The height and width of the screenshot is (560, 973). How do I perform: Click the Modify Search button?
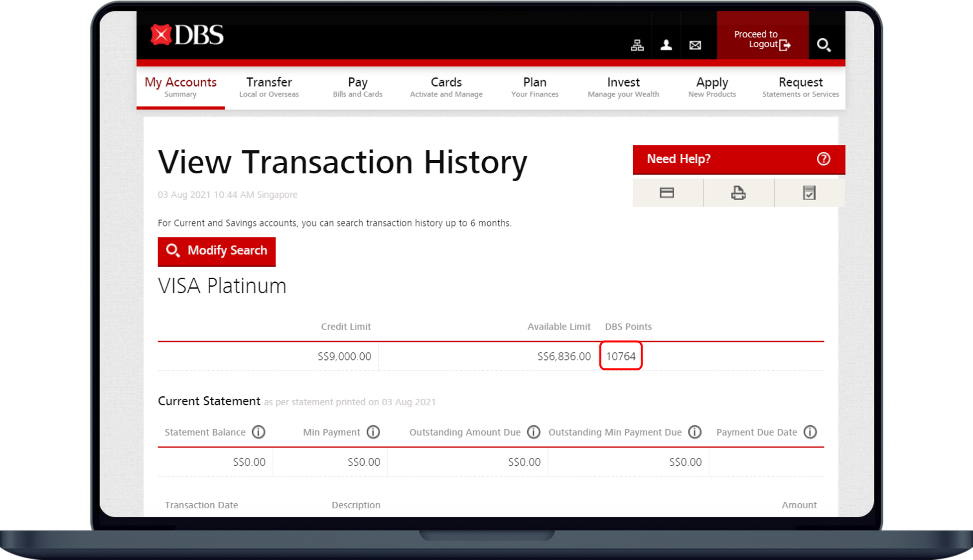pos(217,251)
